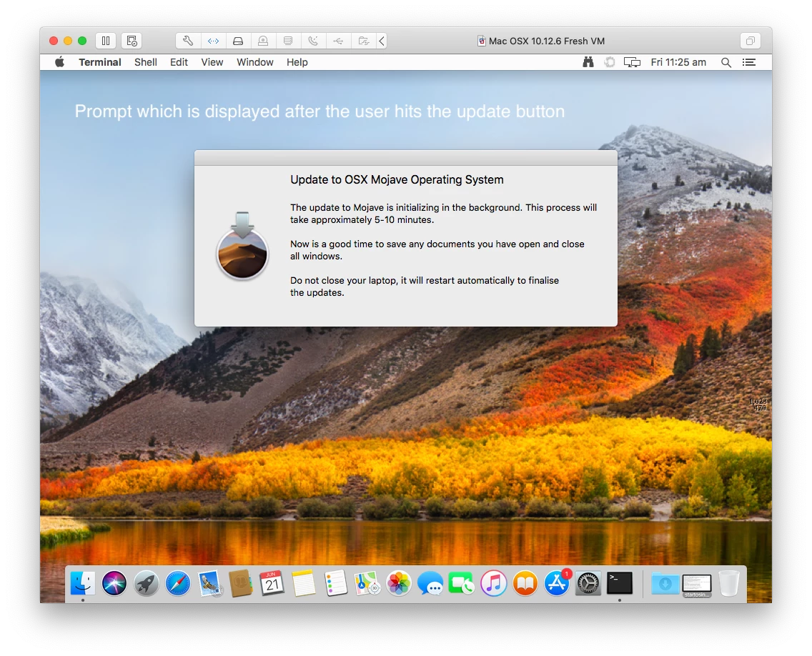Open iBooks app in Dock
The height and width of the screenshot is (656, 812).
[x=525, y=584]
